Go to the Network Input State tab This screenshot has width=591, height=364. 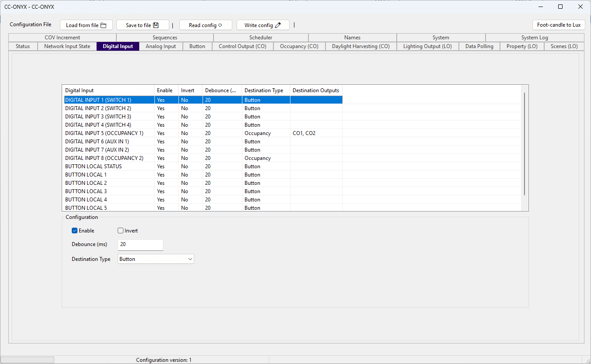coord(67,46)
